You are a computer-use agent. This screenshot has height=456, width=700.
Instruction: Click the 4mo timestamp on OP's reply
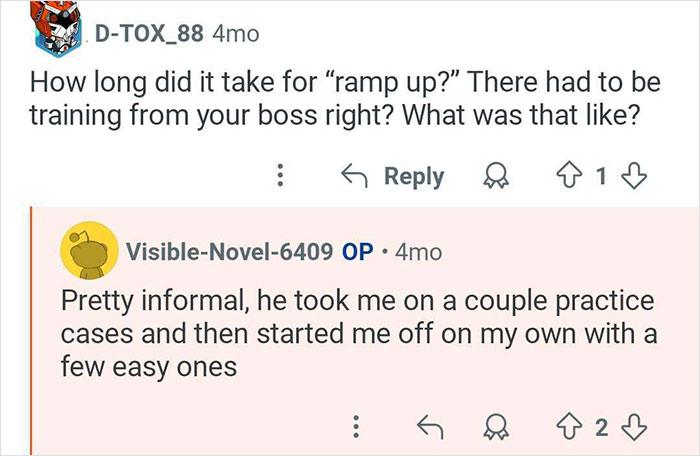(418, 252)
